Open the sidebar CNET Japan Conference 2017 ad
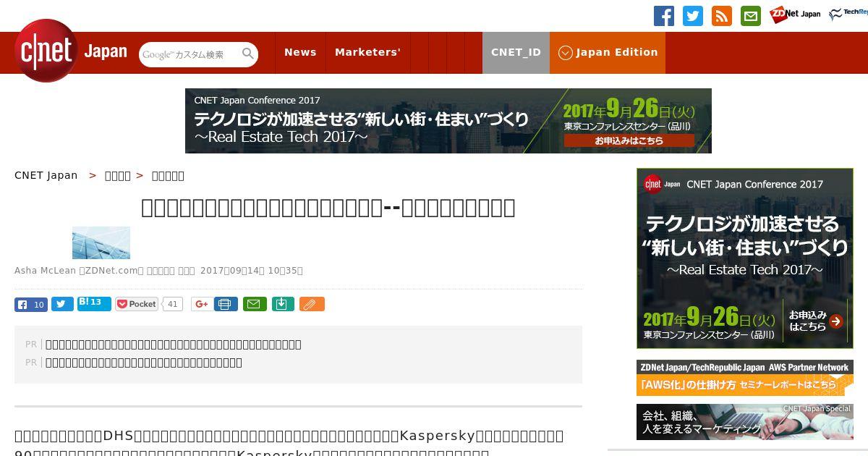 point(745,258)
